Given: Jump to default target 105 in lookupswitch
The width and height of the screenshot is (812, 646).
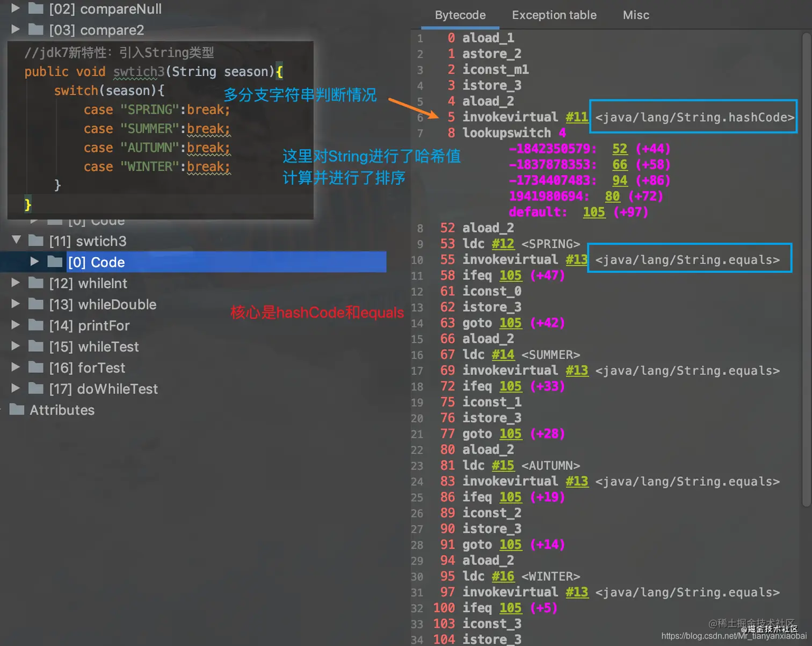Looking at the screenshot, I should (594, 212).
